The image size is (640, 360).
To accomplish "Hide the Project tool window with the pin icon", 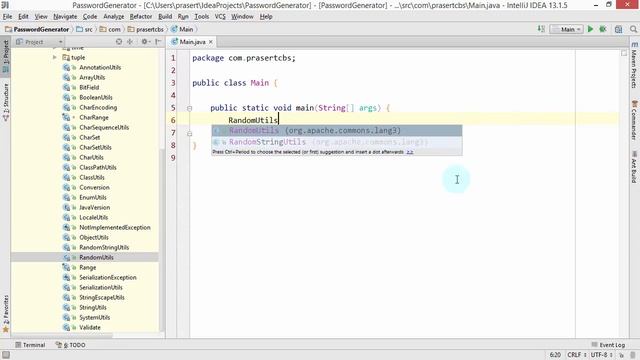I will point(158,42).
